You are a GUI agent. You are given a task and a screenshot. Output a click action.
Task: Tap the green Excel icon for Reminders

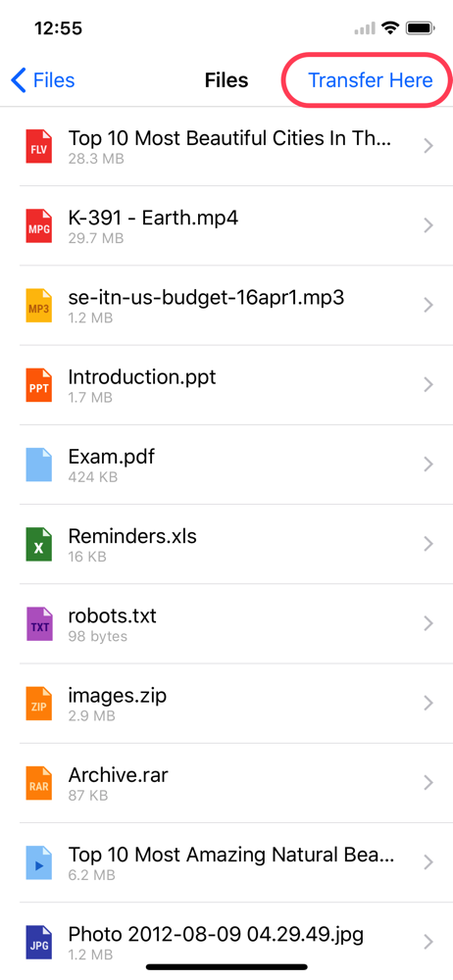click(x=39, y=544)
